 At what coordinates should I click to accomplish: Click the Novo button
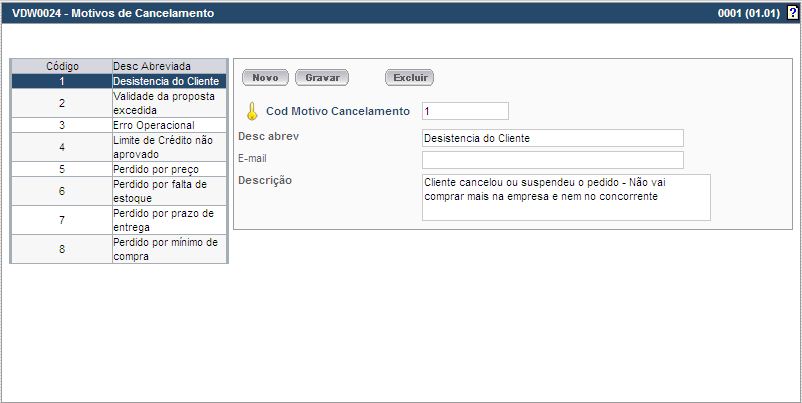click(265, 78)
